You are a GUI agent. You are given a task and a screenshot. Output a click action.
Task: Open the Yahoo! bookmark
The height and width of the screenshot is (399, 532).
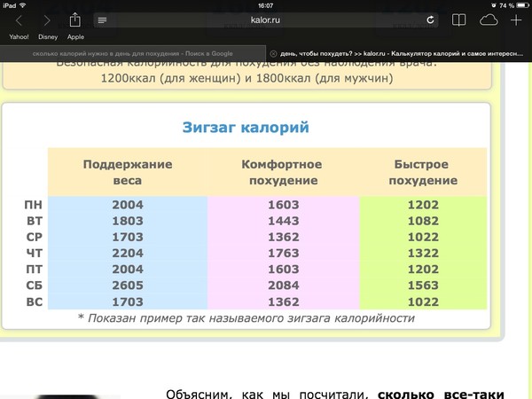[19, 37]
